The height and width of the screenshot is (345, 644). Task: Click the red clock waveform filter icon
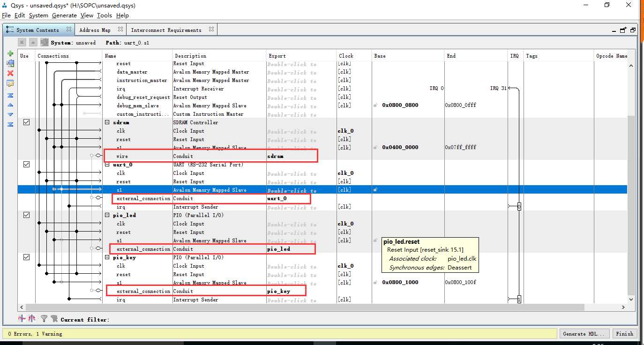point(22,319)
